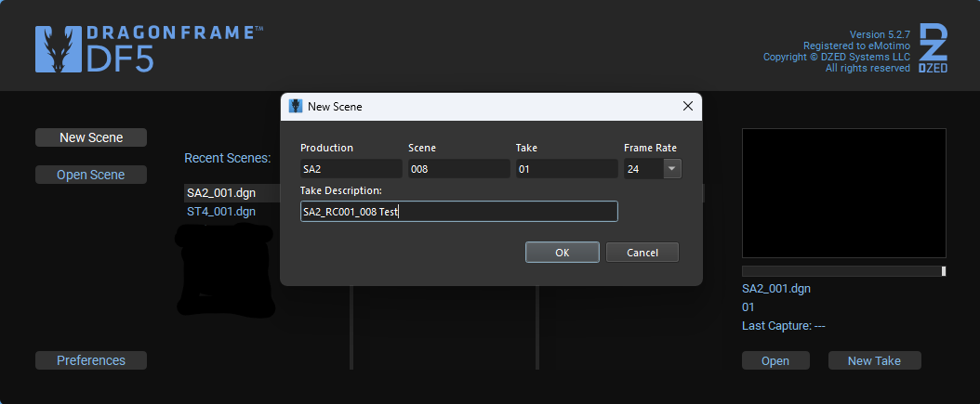Click the Take field containing 01
Image resolution: width=980 pixels, height=404 pixels.
coord(566,169)
